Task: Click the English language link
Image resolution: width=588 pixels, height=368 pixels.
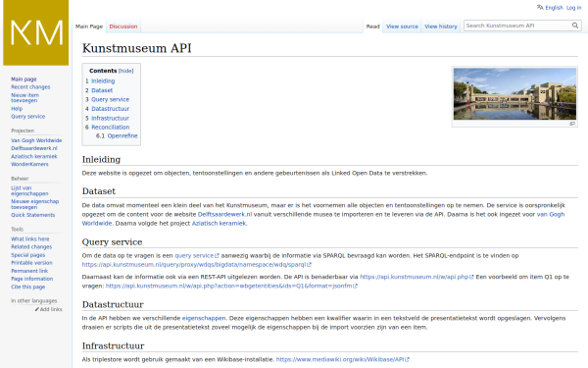Action: [554, 8]
